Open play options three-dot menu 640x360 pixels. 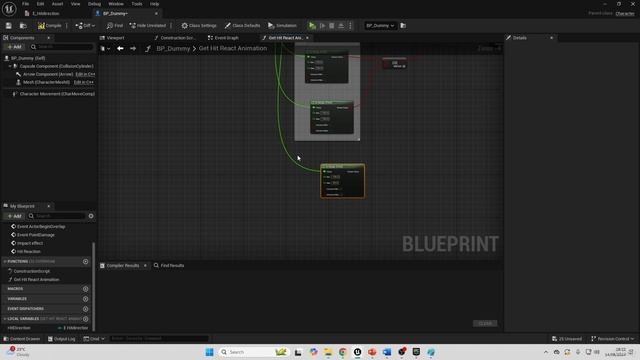click(x=350, y=26)
